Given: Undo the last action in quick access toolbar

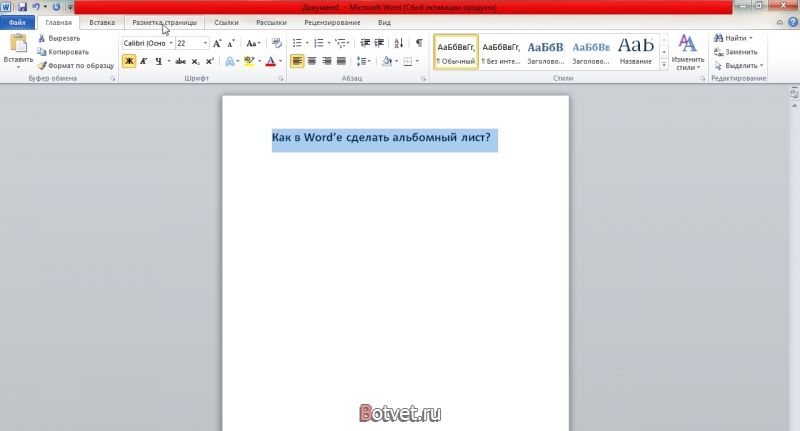Looking at the screenshot, I should (x=36, y=7).
